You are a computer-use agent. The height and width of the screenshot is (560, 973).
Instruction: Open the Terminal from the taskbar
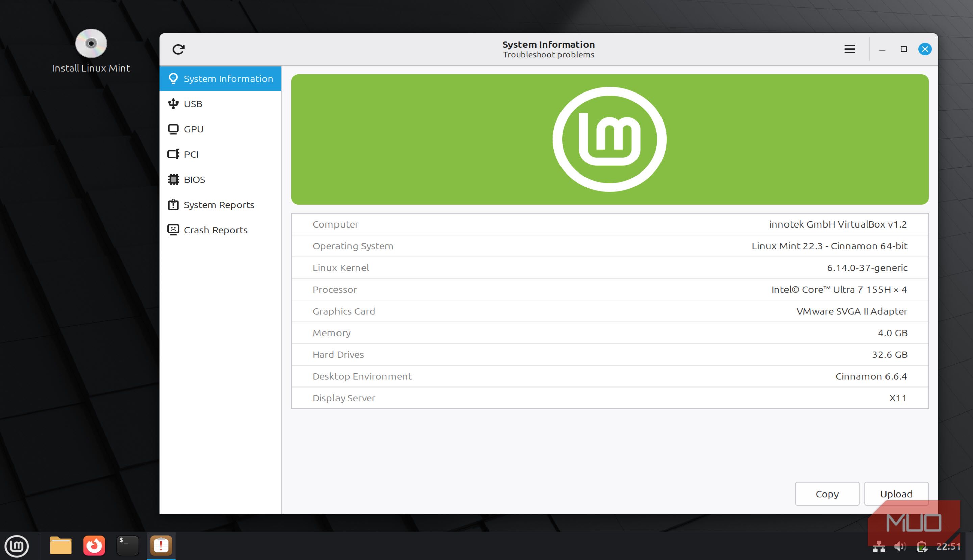127,545
